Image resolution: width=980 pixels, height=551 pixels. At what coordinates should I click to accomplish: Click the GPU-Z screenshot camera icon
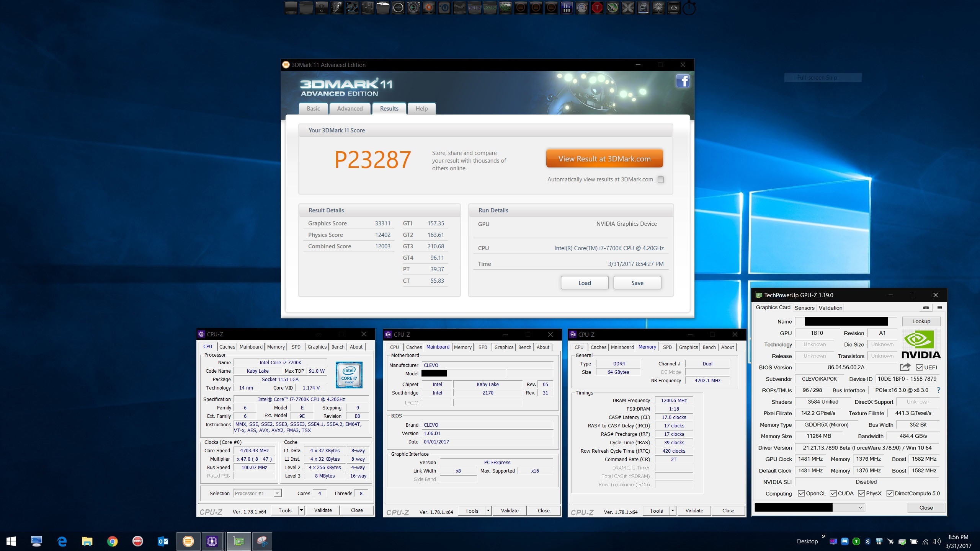click(926, 308)
